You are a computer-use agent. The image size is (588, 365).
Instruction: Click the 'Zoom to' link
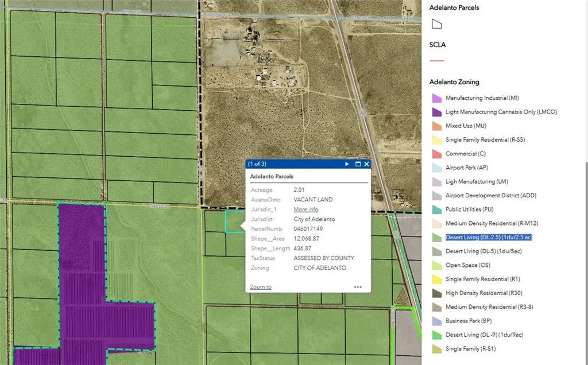261,287
